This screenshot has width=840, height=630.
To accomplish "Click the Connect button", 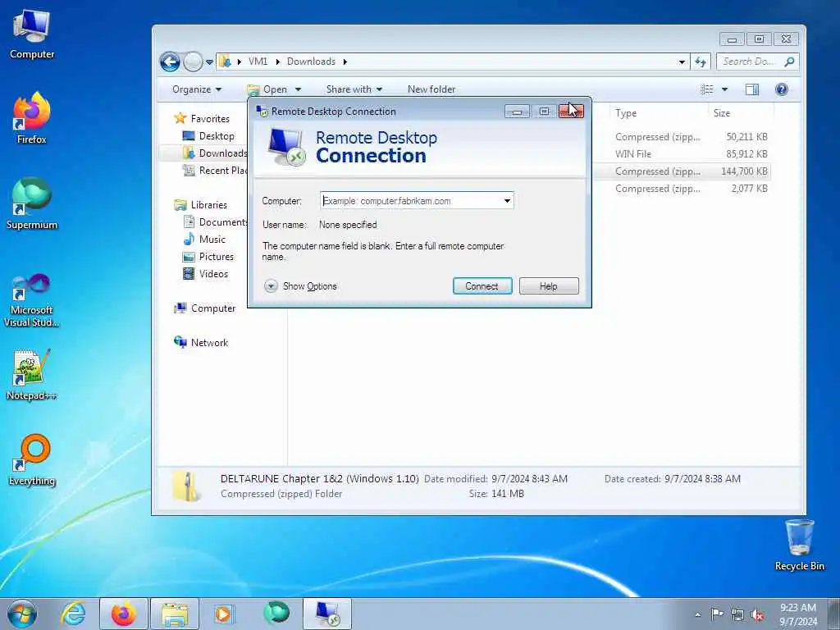I will coord(482,286).
